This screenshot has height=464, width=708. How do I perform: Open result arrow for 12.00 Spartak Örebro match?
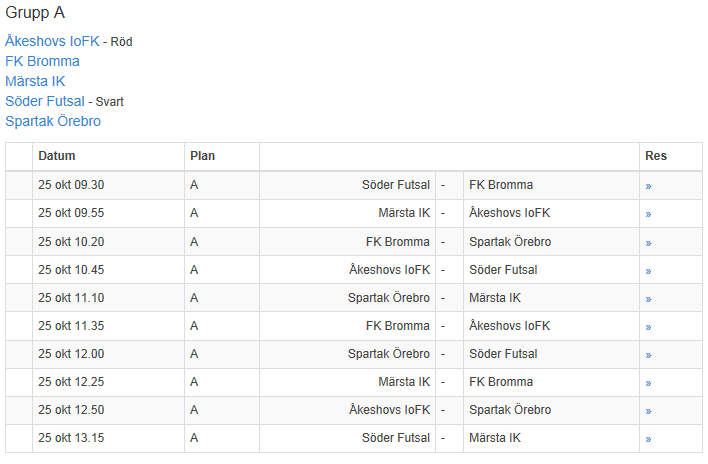(648, 354)
